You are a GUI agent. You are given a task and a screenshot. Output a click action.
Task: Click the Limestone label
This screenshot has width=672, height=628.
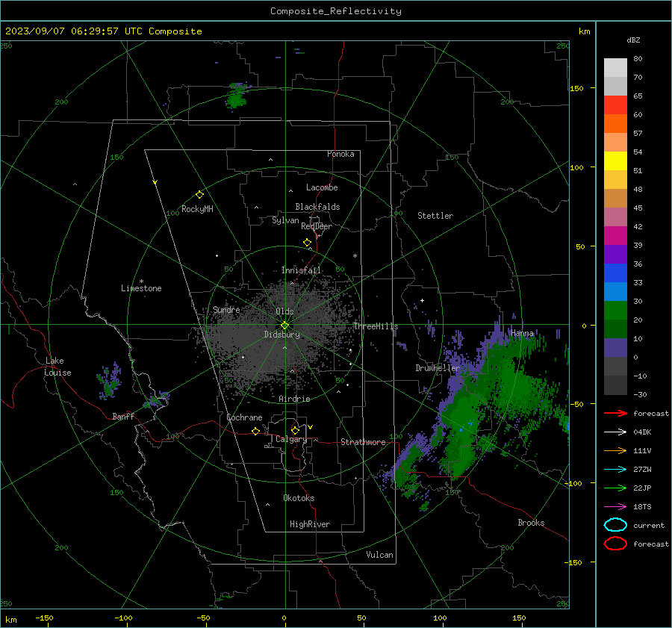pos(141,288)
